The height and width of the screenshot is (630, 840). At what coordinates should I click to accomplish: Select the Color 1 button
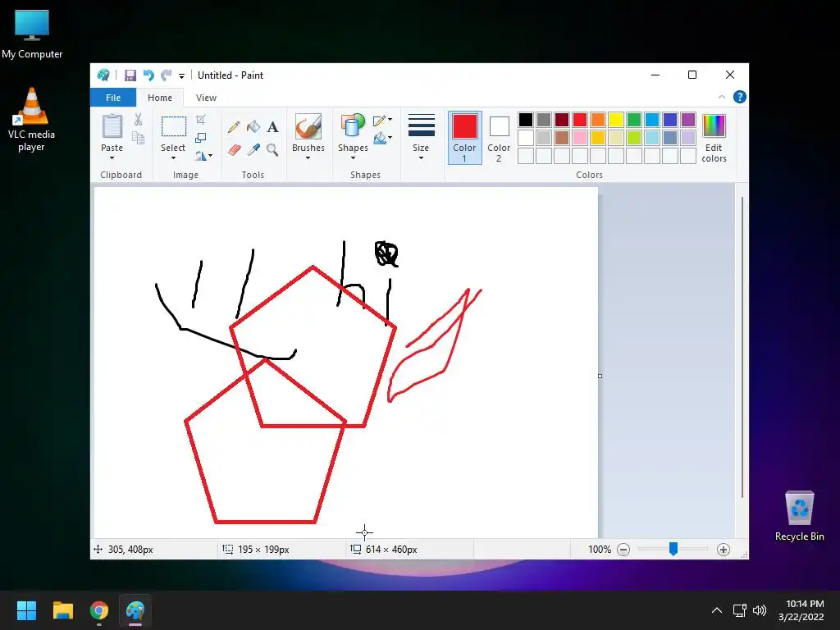pos(464,137)
